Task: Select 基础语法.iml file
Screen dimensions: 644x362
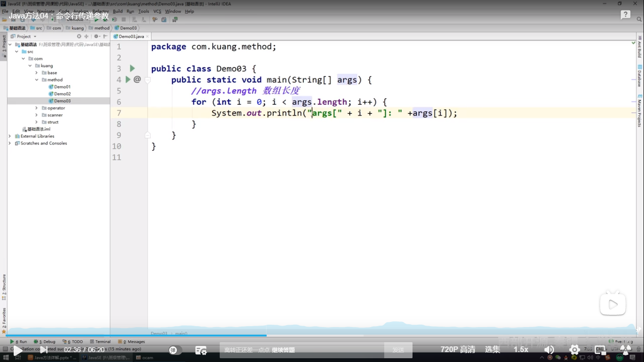Action: pyautogui.click(x=36, y=129)
